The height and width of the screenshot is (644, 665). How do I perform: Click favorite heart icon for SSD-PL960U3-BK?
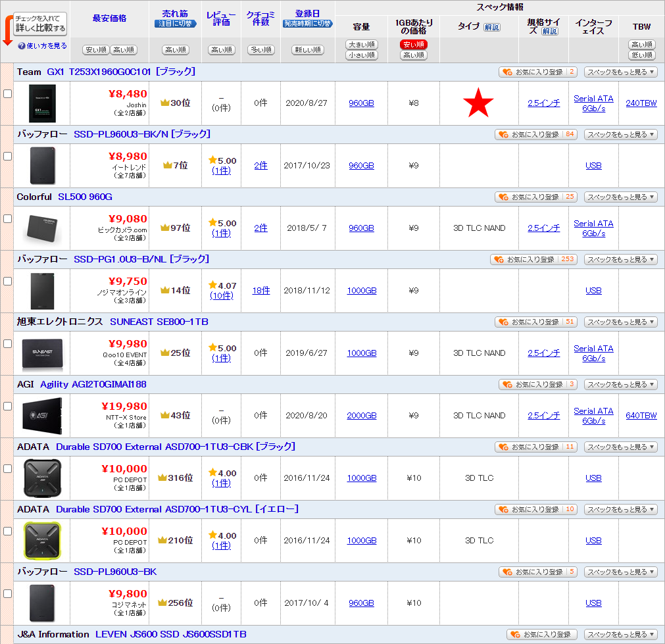(507, 572)
